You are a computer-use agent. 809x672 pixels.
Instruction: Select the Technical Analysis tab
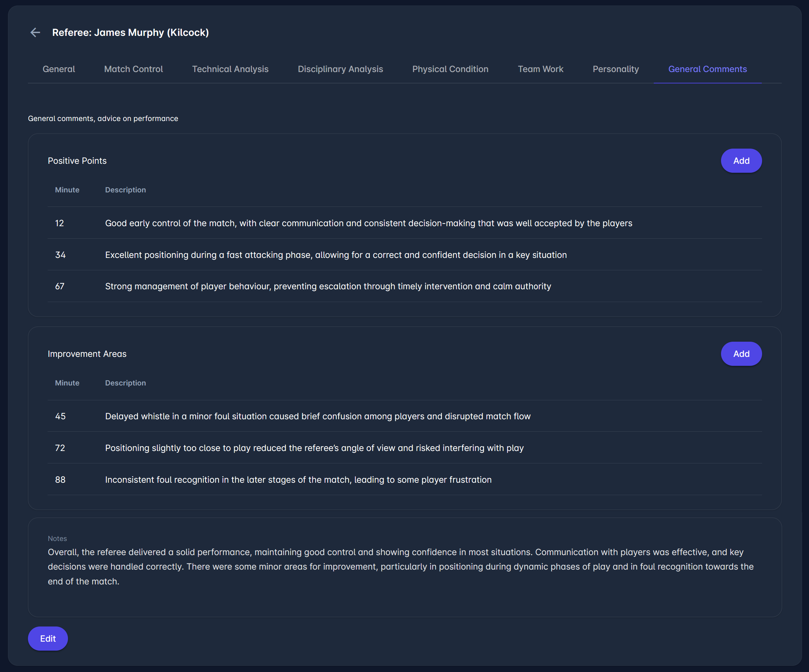230,69
